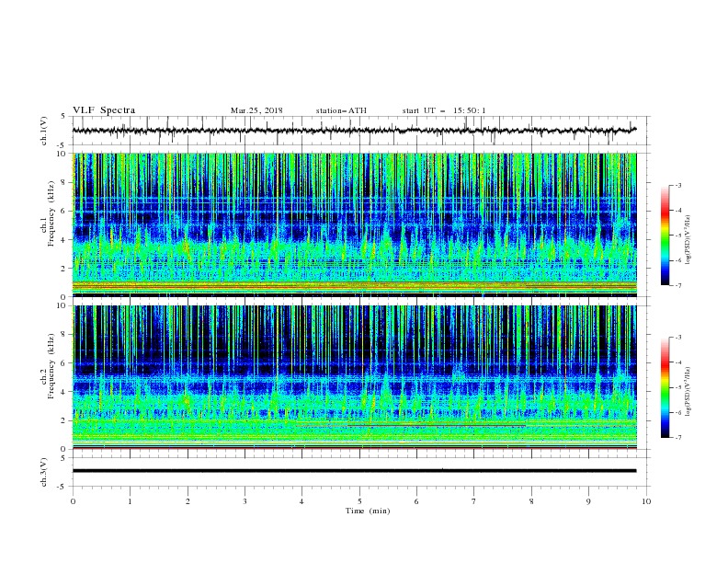Viewport: 728px width, 563px height.
Task: Click the ch.2 spectrogram plot area
Action: tap(355, 377)
